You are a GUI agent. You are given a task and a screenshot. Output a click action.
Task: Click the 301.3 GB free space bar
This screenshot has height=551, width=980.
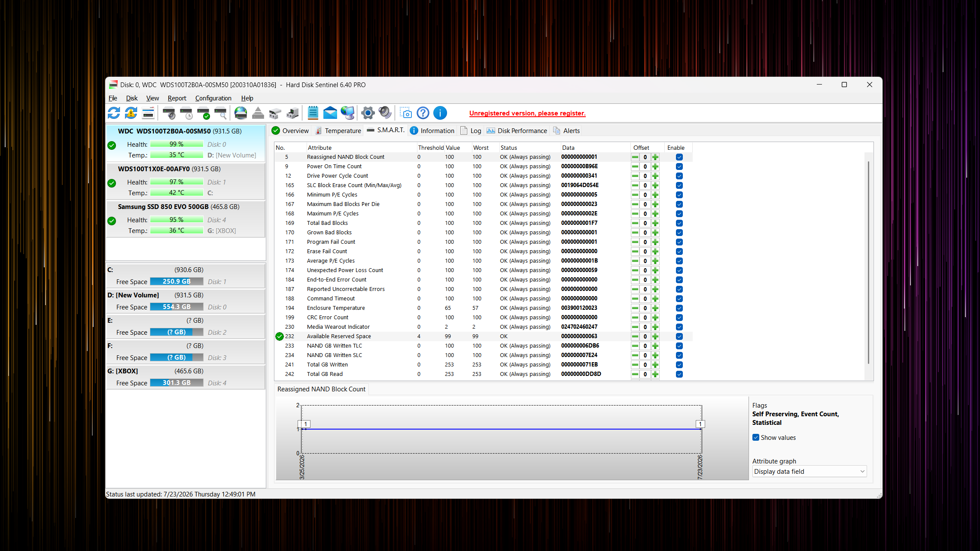point(177,383)
